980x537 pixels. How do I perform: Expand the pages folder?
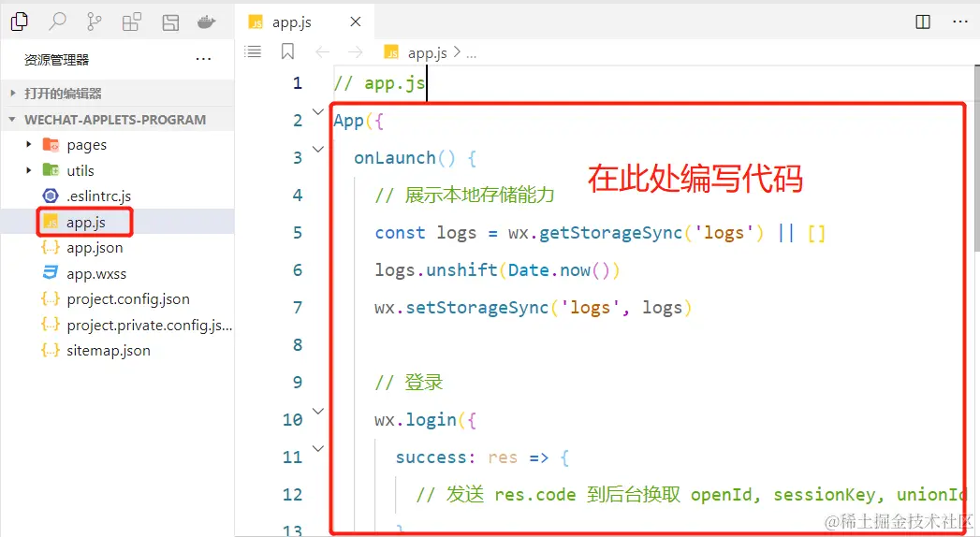click(118, 145)
